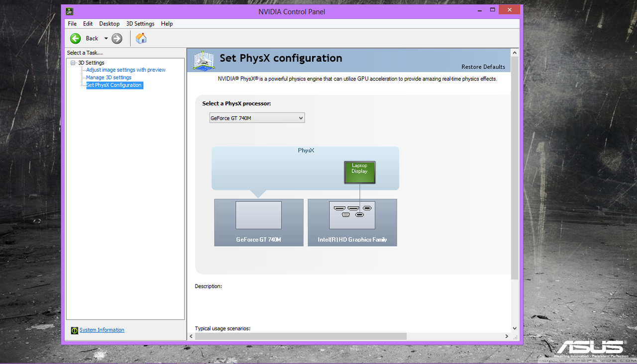Open the Back history dropdown arrow

106,38
